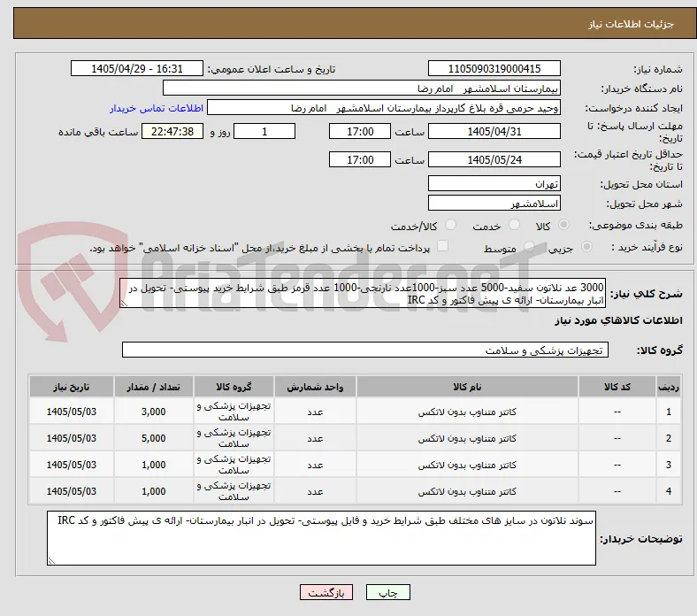
Task: Click the تاریخ نیاز column header
Action: [72, 387]
